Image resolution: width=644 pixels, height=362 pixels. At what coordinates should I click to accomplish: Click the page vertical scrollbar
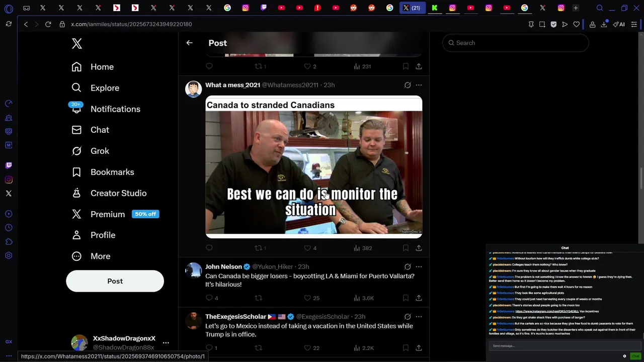pos(641,178)
